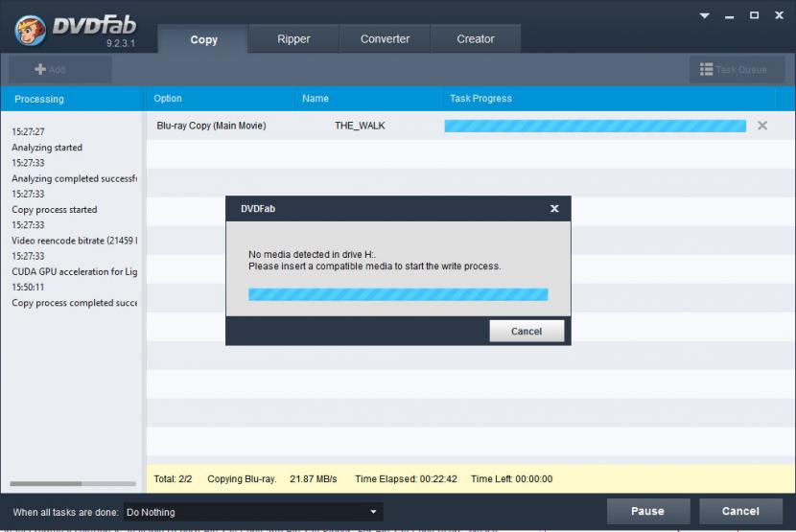
Task: Open the title bar dropdown menu arrow
Action: [x=706, y=15]
